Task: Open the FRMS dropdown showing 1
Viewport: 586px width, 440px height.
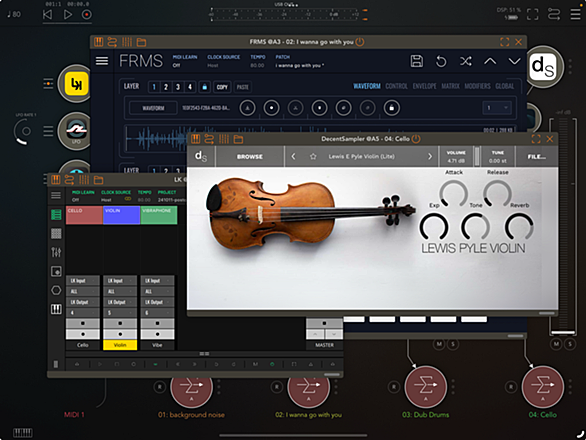Action: 497,108
